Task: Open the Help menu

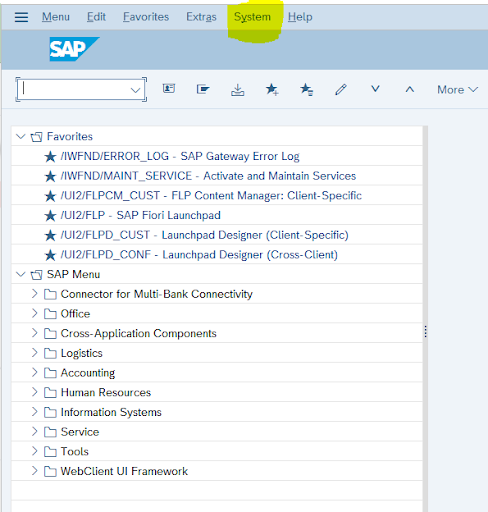Action: (300, 17)
